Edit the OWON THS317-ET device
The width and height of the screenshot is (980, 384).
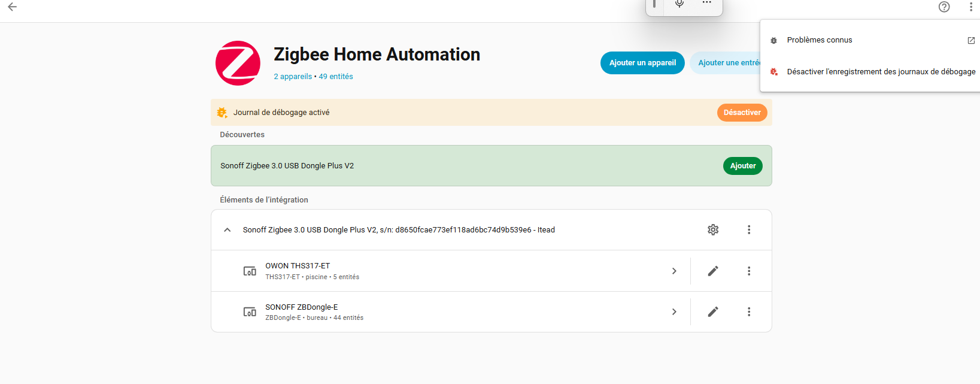point(712,271)
